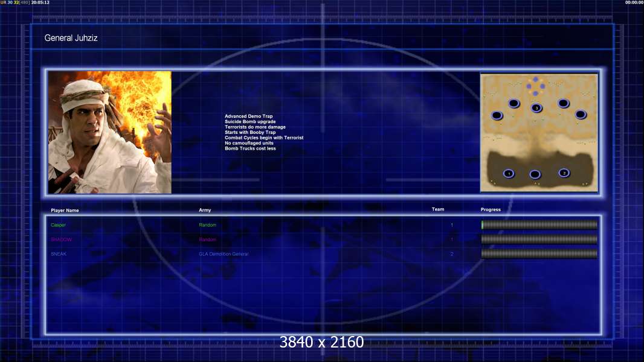Click the 'Progress' column header
644x362 pixels.
click(x=491, y=209)
